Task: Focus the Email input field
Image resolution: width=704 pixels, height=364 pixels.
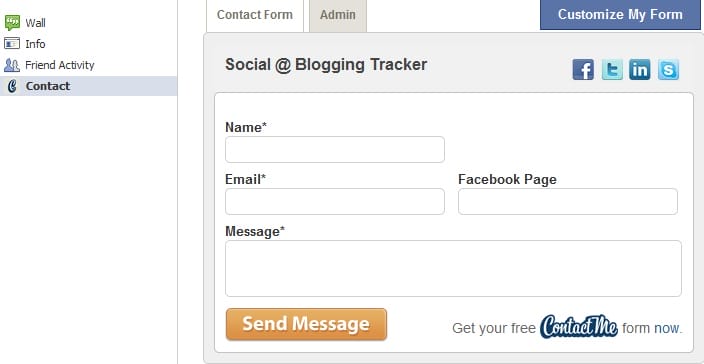Action: (335, 202)
